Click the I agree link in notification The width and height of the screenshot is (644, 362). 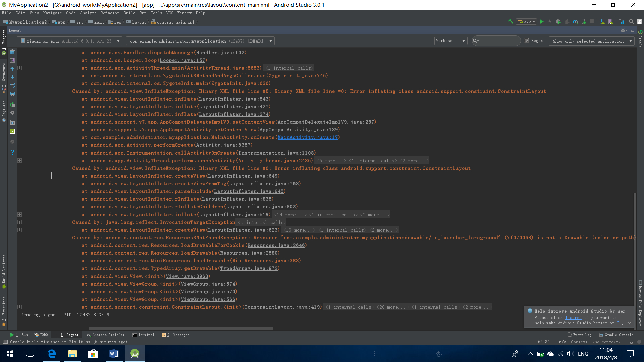573,318
